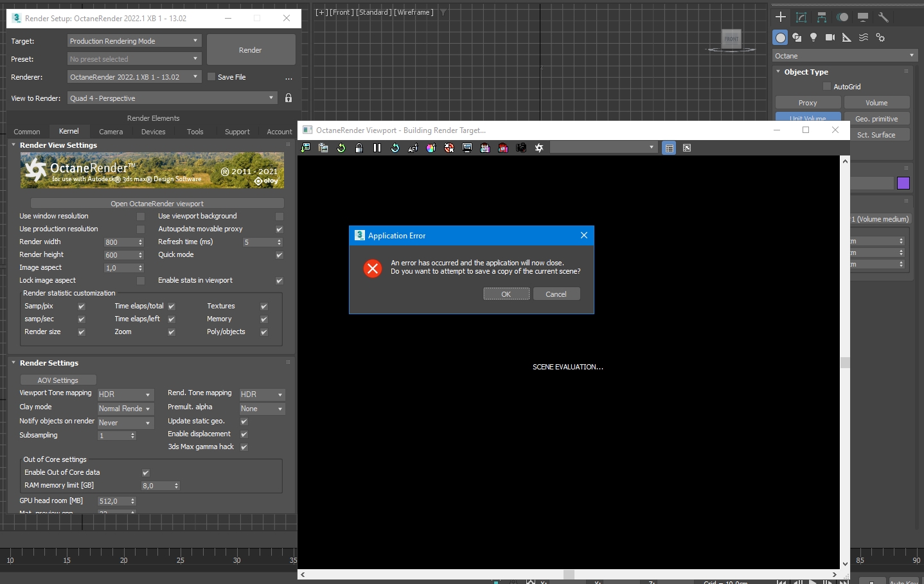The width and height of the screenshot is (924, 584).
Task: Select the Cameras category icon
Action: click(x=830, y=38)
